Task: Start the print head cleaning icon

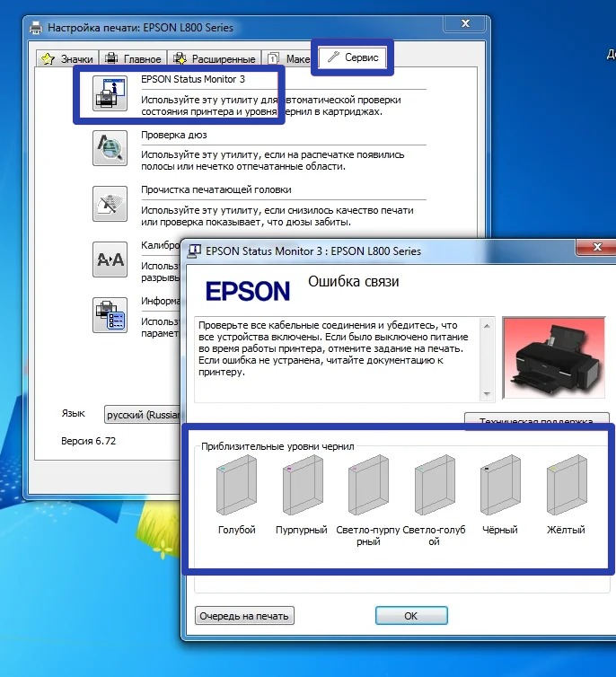Action: [x=110, y=204]
